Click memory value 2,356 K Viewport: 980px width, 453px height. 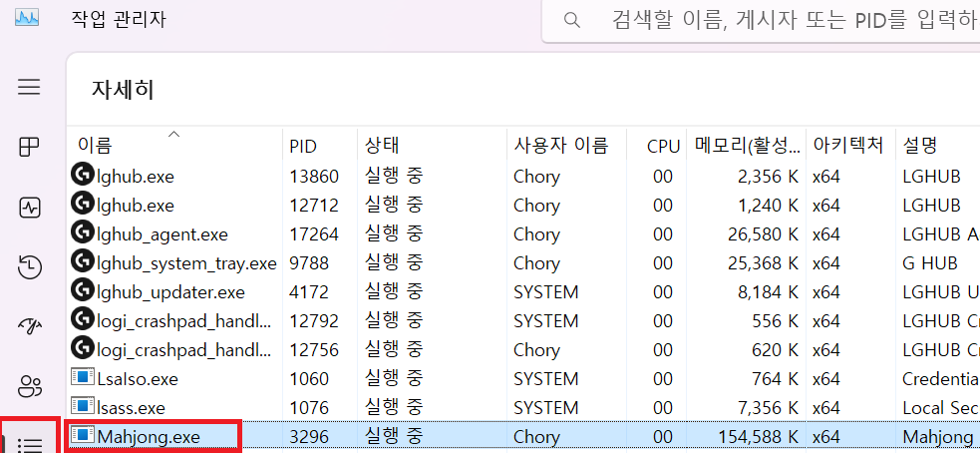[x=768, y=177]
